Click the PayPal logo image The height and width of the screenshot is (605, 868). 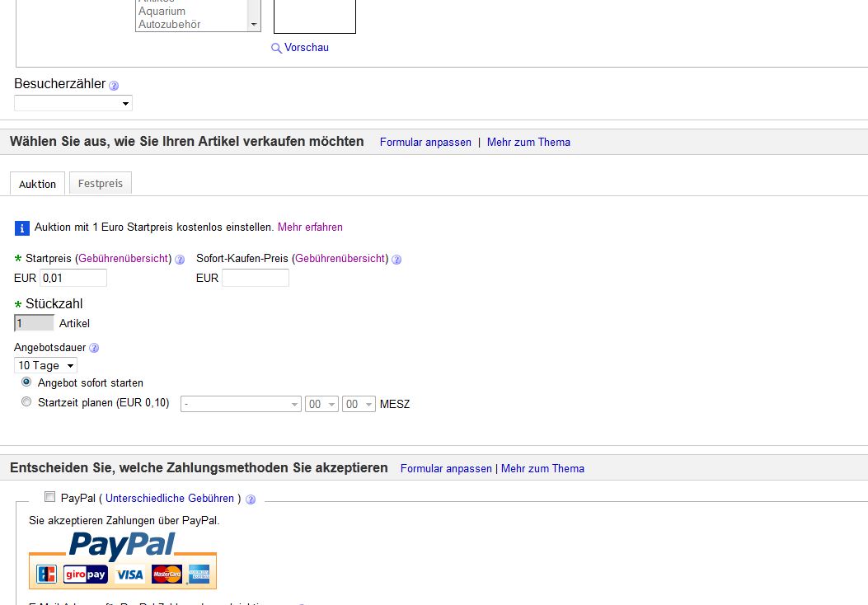click(x=122, y=560)
